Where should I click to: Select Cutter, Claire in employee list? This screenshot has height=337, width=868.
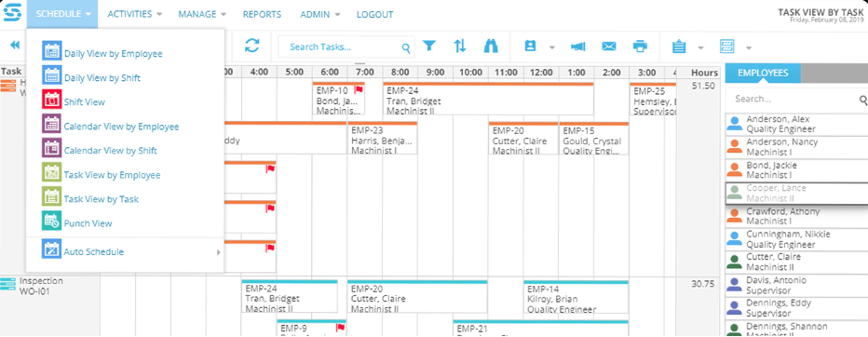[x=796, y=262]
